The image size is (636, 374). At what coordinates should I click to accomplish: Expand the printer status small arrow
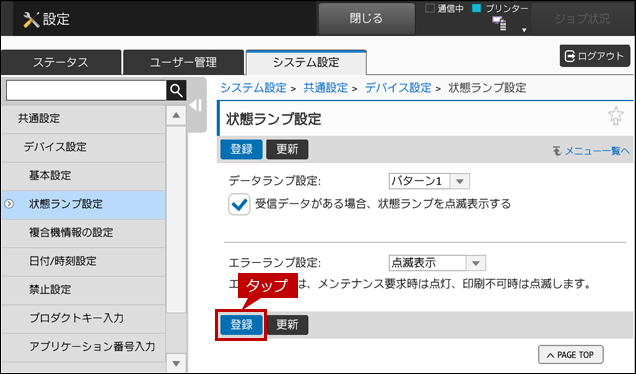click(524, 30)
